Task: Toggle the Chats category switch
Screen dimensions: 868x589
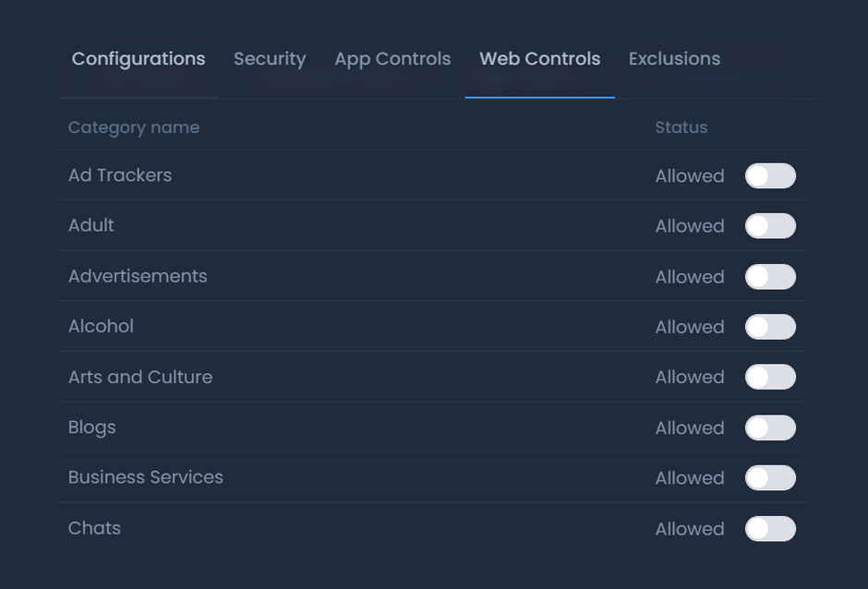Action: pyautogui.click(x=770, y=528)
